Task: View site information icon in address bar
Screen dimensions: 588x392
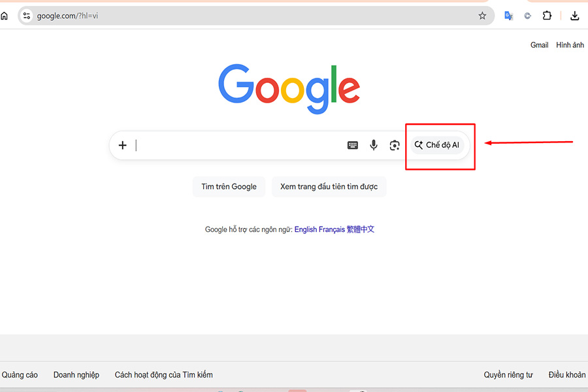Action: (27, 16)
